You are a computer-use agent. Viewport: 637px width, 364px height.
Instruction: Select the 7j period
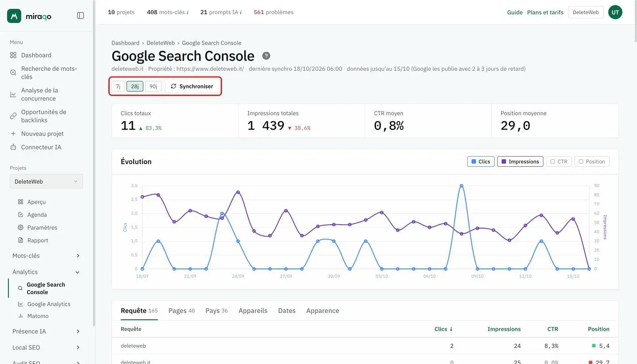point(118,86)
